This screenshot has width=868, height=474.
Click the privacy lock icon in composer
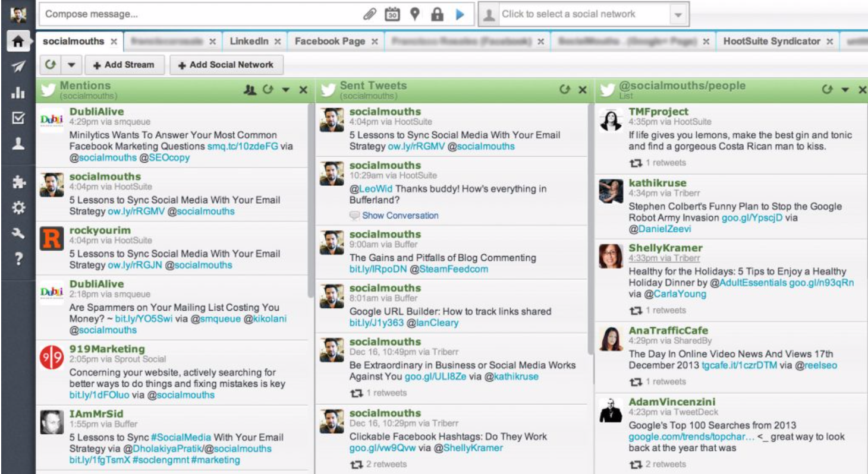tap(438, 14)
